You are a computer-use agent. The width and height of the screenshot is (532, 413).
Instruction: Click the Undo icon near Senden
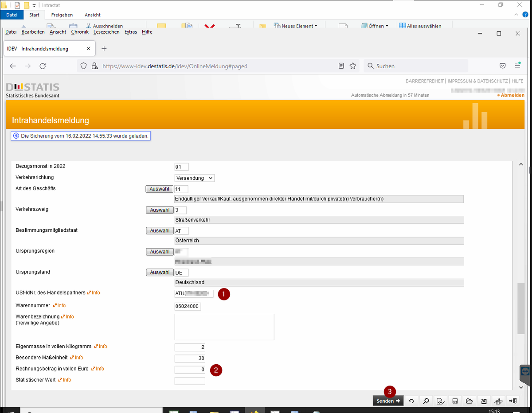coord(411,401)
